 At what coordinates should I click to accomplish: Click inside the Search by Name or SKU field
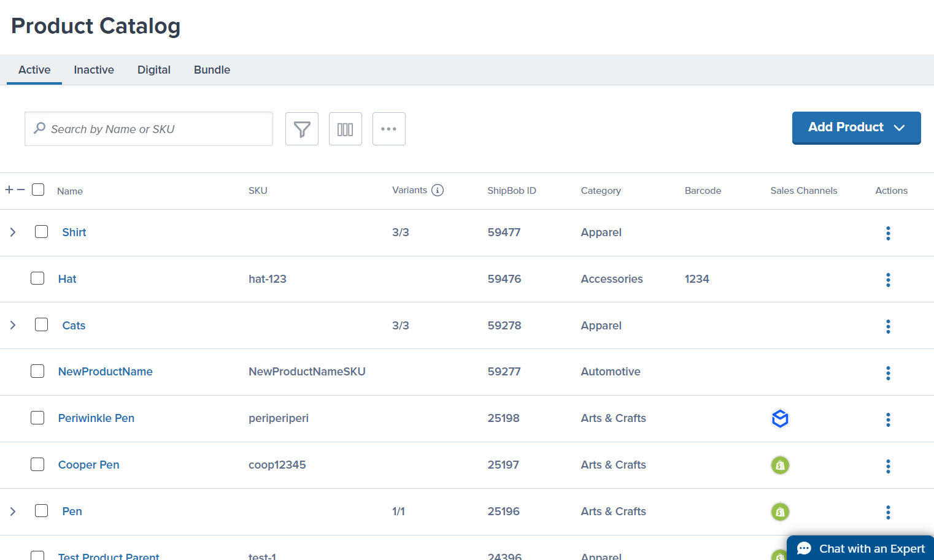pyautogui.click(x=149, y=129)
